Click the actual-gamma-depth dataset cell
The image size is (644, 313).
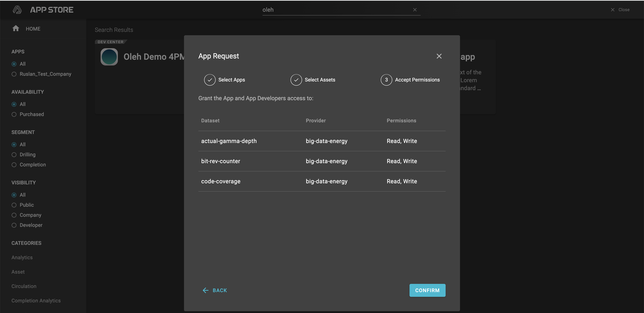coord(229,141)
